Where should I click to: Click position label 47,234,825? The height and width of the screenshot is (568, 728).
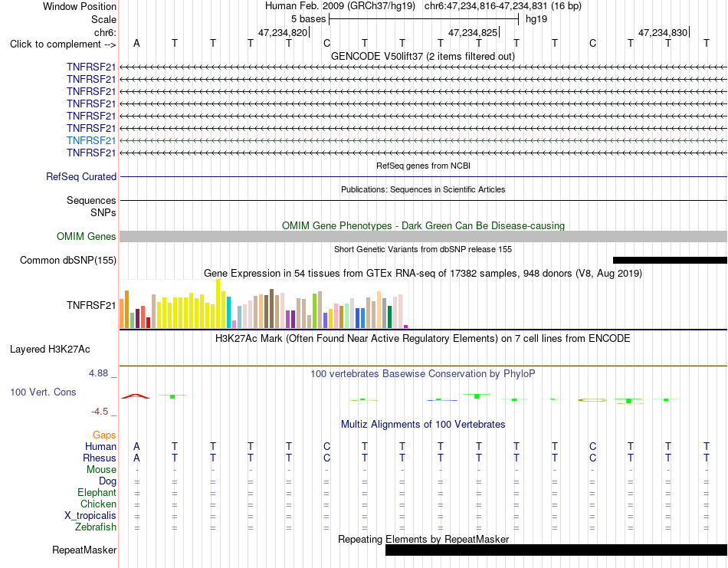pos(473,32)
